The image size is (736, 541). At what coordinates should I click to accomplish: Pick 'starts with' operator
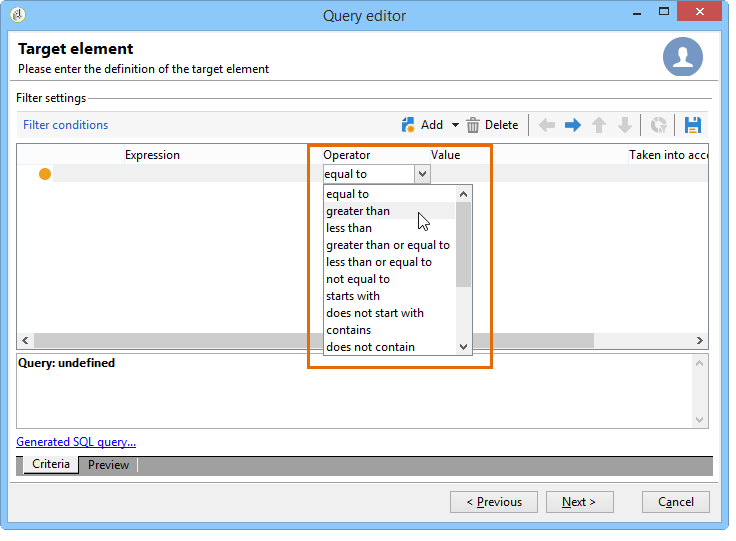(390, 296)
